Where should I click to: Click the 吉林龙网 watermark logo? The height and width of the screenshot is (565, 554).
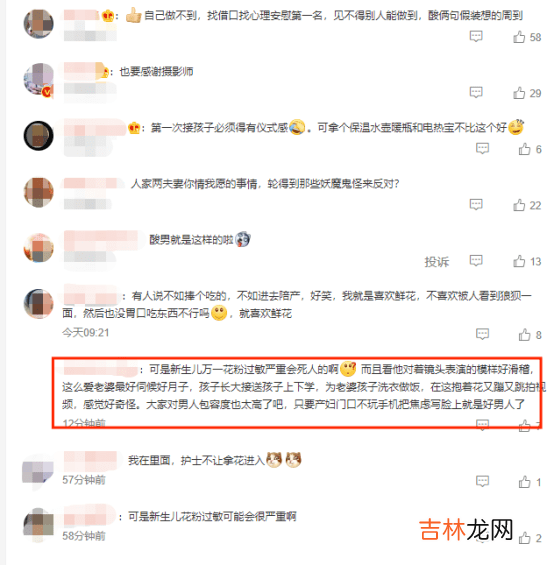(x=466, y=529)
